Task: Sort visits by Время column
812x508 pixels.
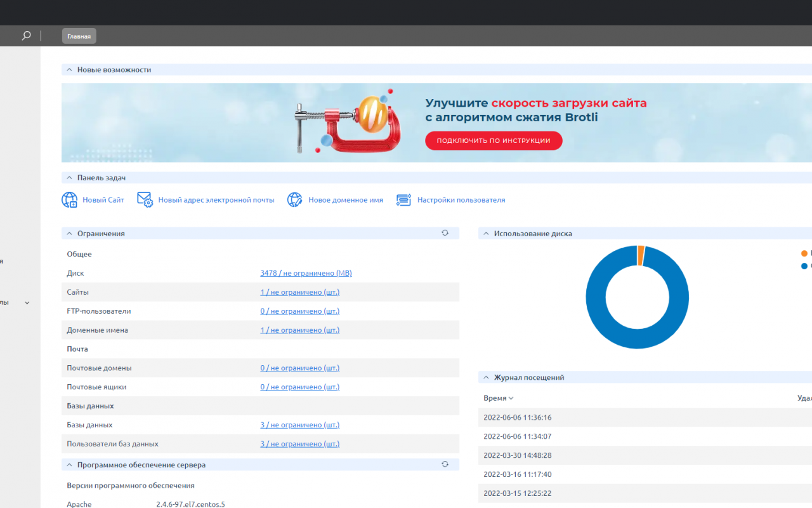Action: pyautogui.click(x=499, y=398)
